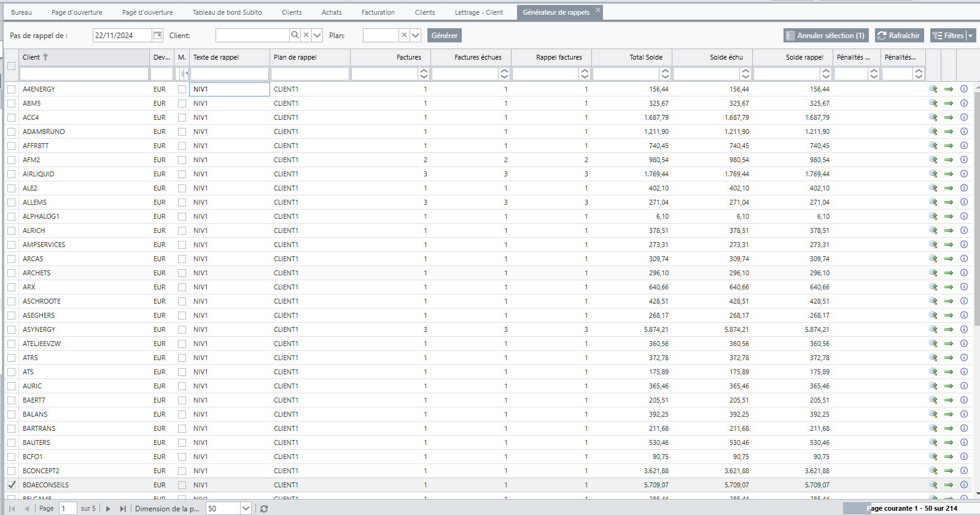Open page size dropdown showing 50
The image size is (980, 515).
(x=246, y=509)
